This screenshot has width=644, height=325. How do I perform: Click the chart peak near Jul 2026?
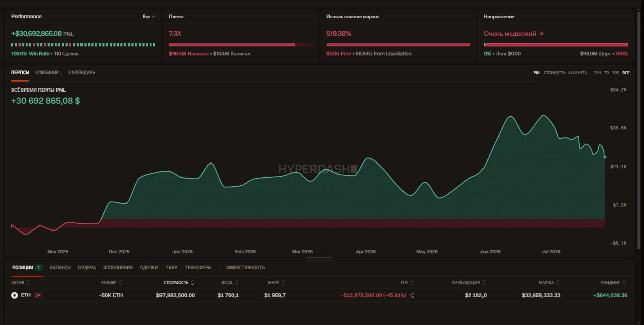point(543,115)
